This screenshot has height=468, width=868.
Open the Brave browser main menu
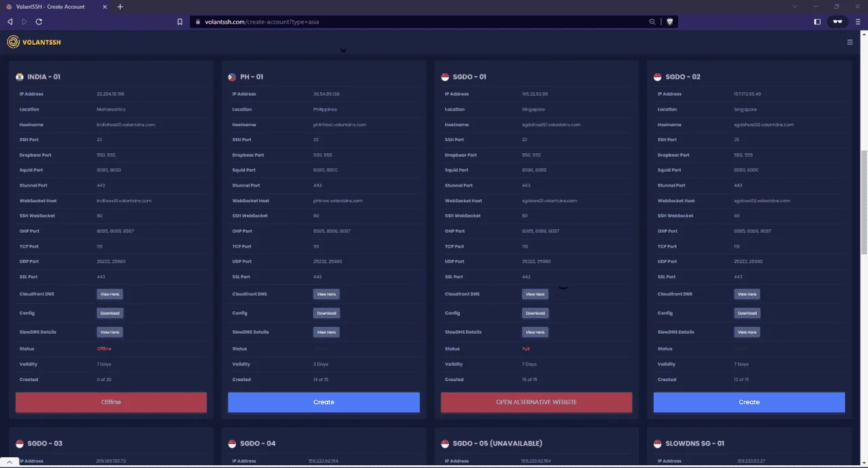click(858, 22)
